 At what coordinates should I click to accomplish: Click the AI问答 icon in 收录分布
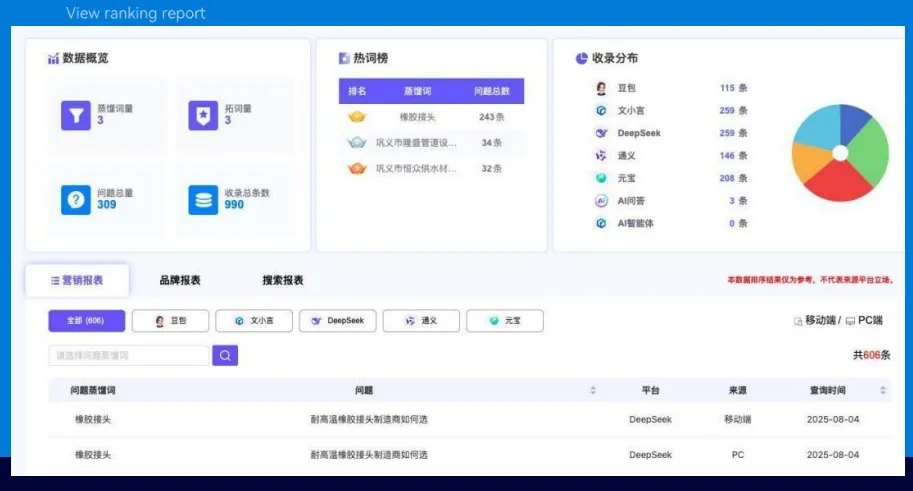(601, 200)
